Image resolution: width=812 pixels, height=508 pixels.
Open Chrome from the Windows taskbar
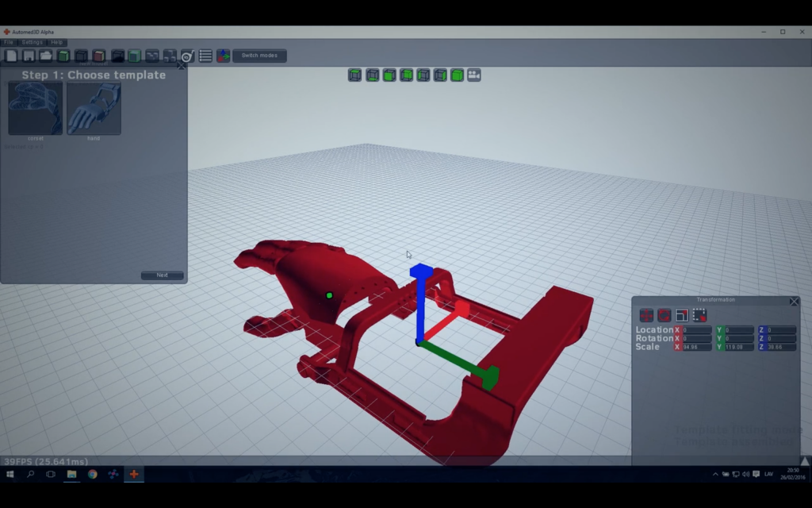click(93, 474)
